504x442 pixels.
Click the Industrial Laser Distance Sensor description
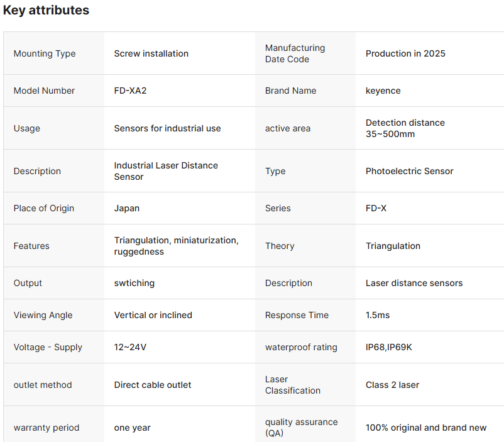pyautogui.click(x=166, y=171)
